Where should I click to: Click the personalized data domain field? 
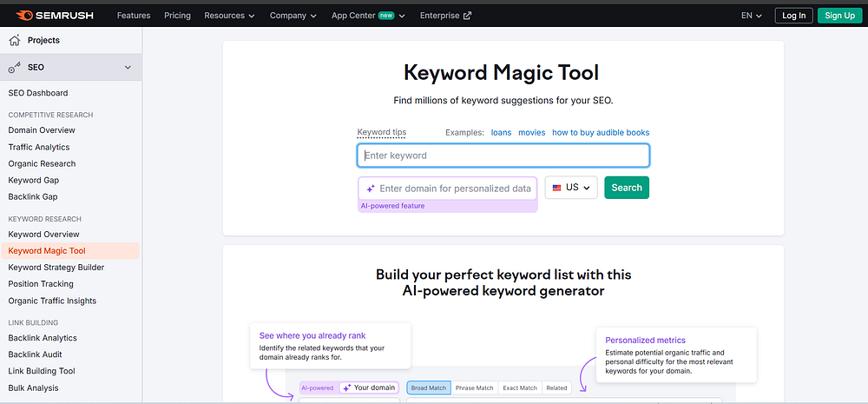point(447,189)
